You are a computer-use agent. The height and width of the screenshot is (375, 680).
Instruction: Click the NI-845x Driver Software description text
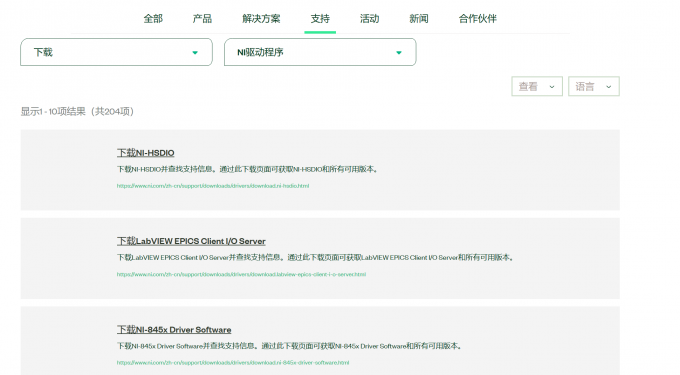click(x=290, y=346)
